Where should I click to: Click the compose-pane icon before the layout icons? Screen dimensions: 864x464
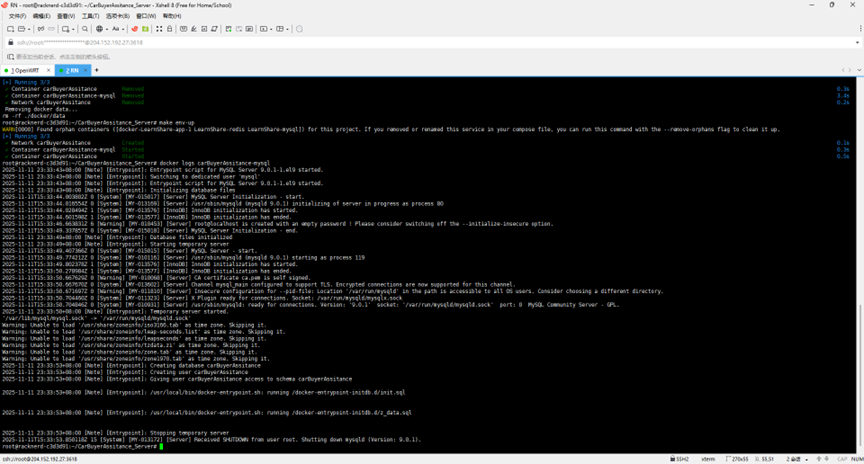pos(250,29)
